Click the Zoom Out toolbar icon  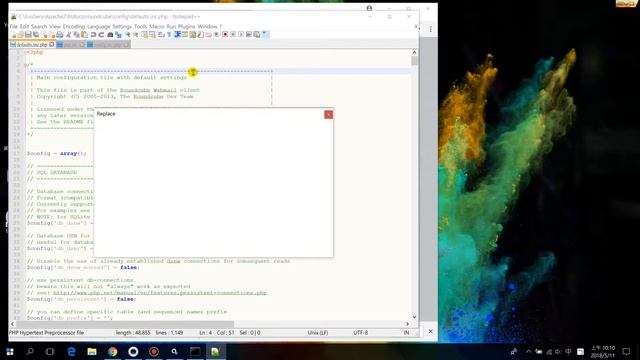[x=135, y=35]
